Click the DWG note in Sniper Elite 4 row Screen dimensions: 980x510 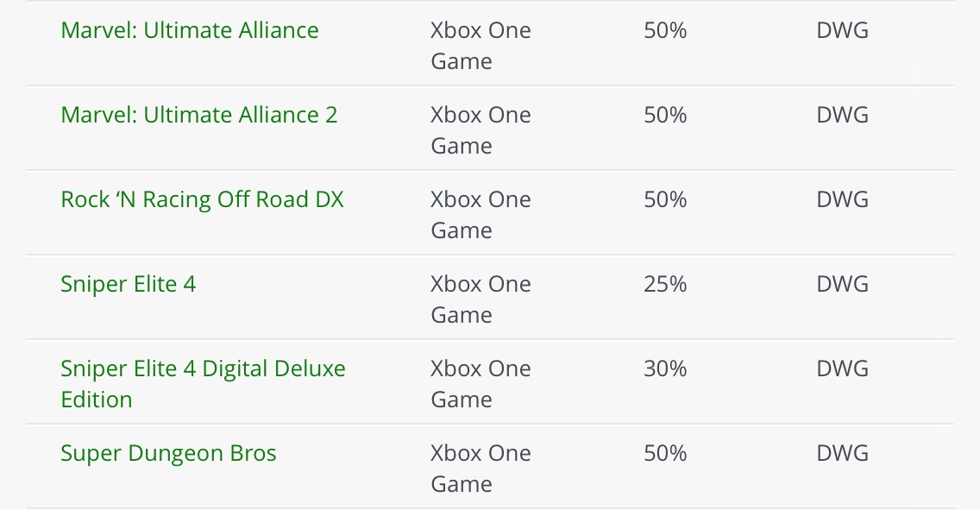point(842,284)
